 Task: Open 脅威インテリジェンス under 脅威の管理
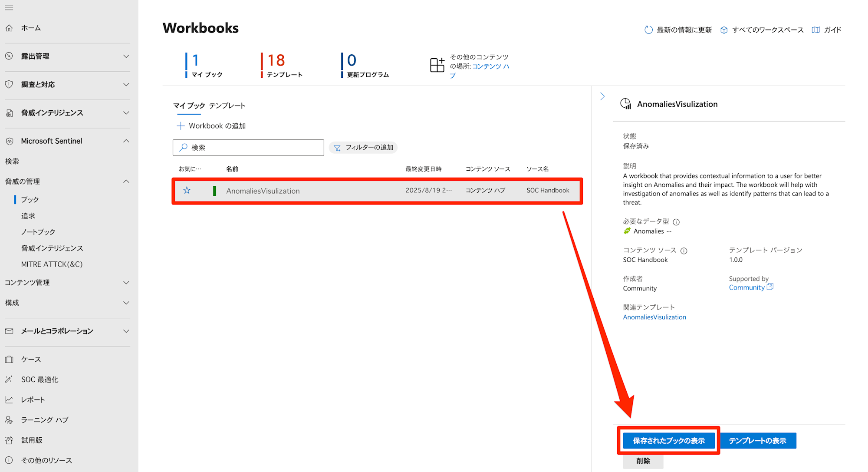pyautogui.click(x=52, y=248)
